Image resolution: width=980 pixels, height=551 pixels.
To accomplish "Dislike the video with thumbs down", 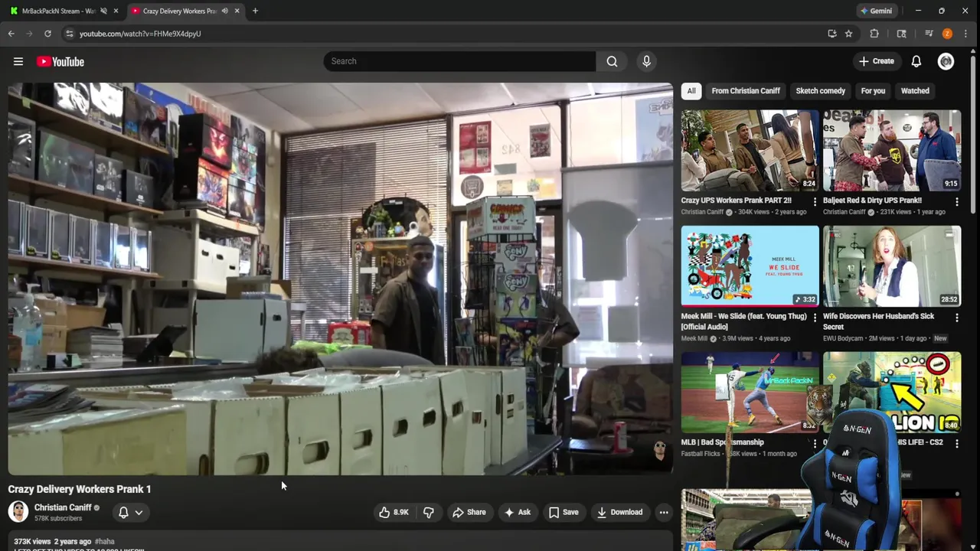I will point(429,512).
